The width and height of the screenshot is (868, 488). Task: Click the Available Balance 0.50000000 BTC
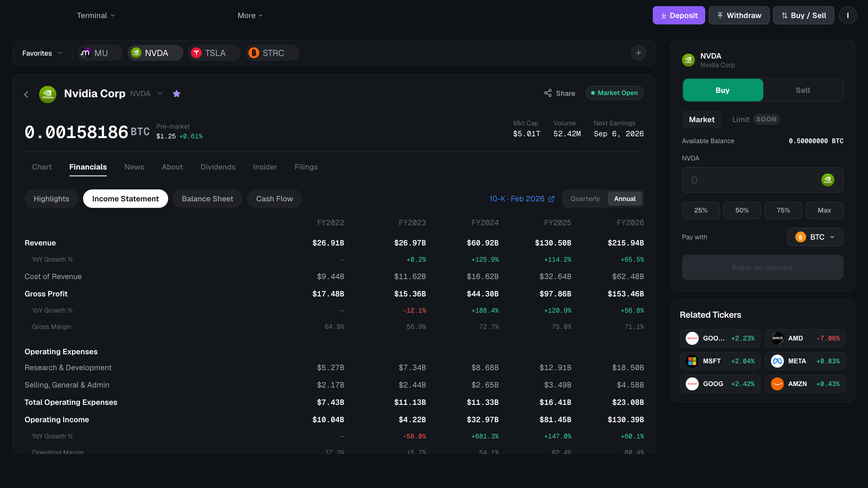click(x=816, y=141)
